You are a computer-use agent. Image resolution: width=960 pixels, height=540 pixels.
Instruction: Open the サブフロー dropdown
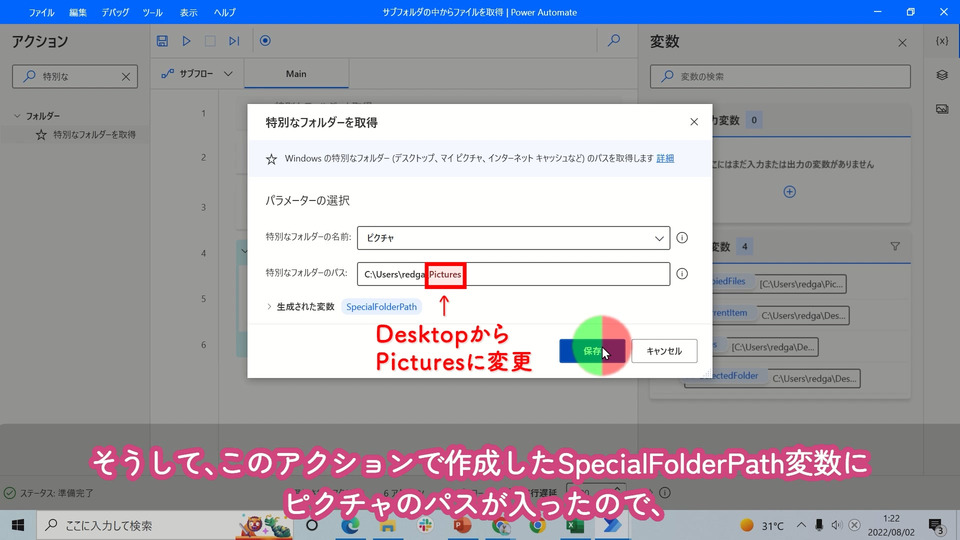(x=197, y=73)
